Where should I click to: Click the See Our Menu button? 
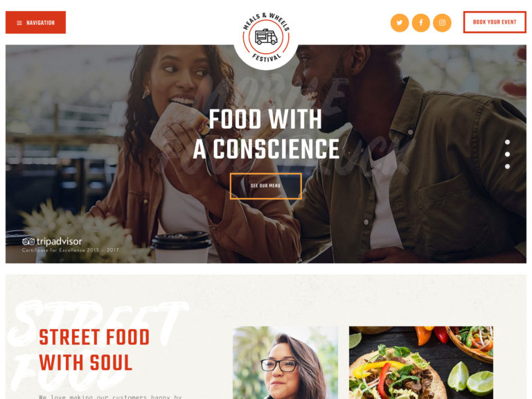pyautogui.click(x=266, y=186)
